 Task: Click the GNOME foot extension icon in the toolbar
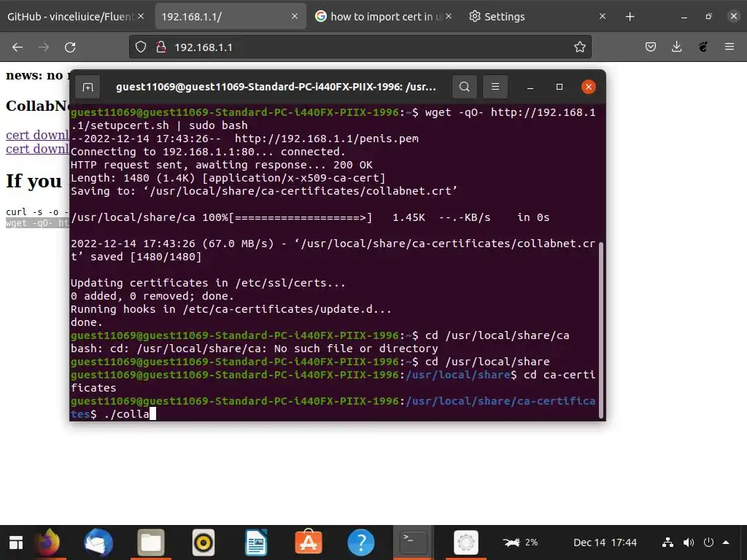click(x=703, y=47)
